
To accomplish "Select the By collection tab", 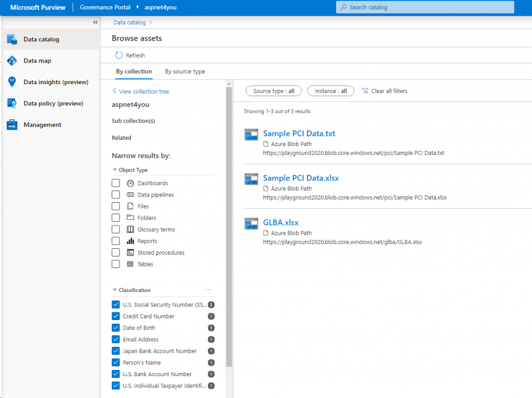I will (134, 72).
